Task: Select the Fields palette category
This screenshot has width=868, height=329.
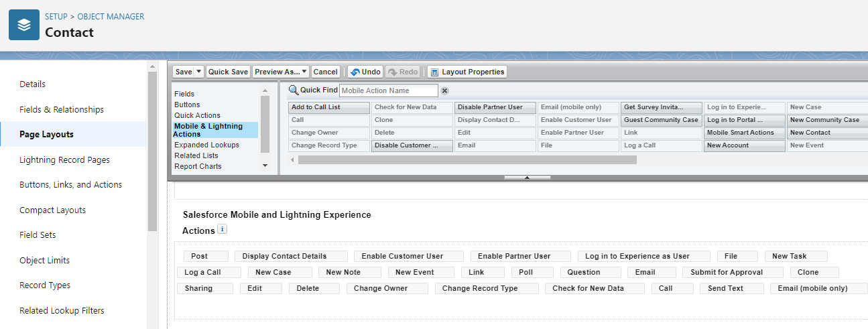Action: tap(184, 94)
